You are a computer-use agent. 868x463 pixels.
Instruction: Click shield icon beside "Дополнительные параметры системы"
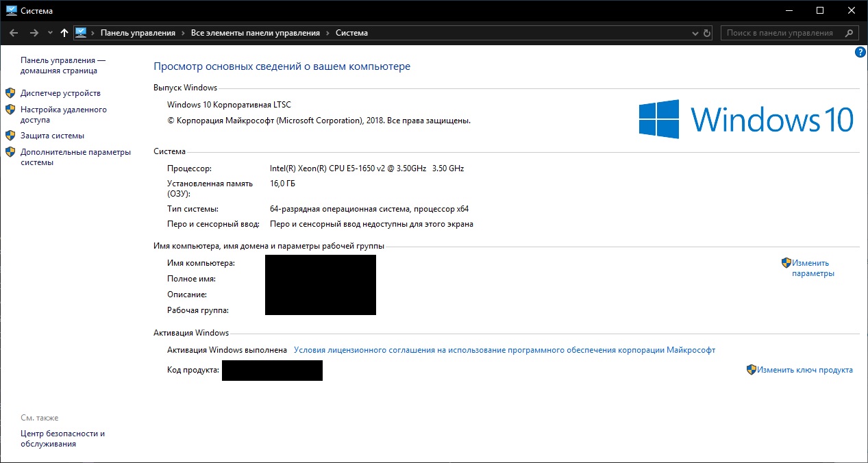[10, 152]
